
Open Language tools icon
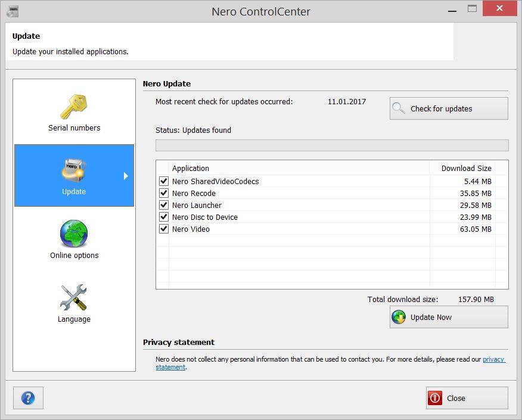tap(74, 297)
